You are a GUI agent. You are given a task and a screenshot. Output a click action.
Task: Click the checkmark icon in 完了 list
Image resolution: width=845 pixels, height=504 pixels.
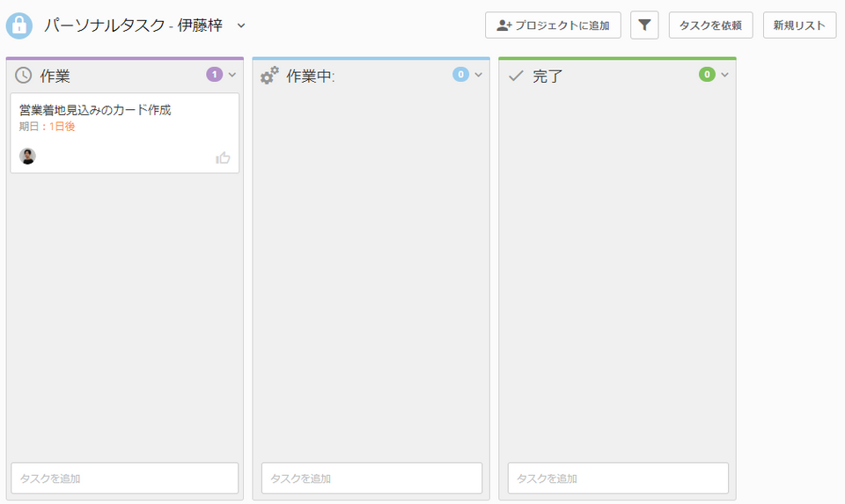[516, 76]
